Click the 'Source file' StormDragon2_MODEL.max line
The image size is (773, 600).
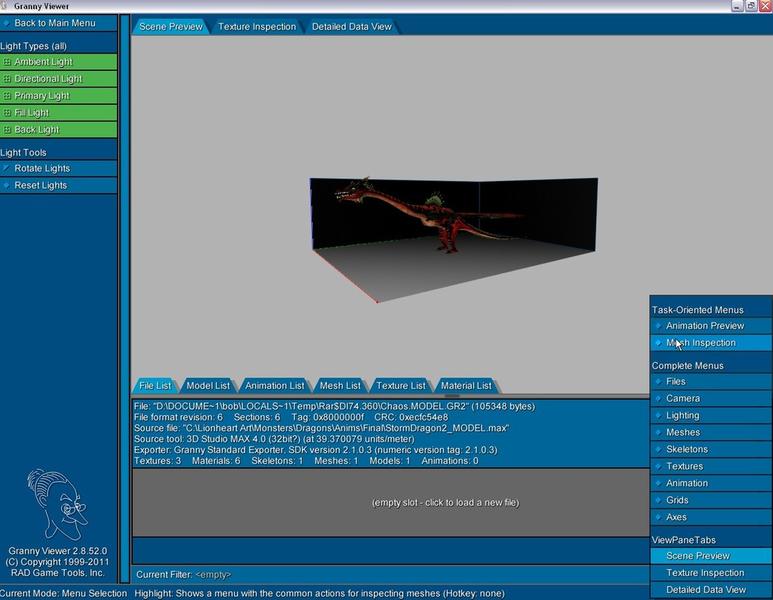tap(321, 428)
